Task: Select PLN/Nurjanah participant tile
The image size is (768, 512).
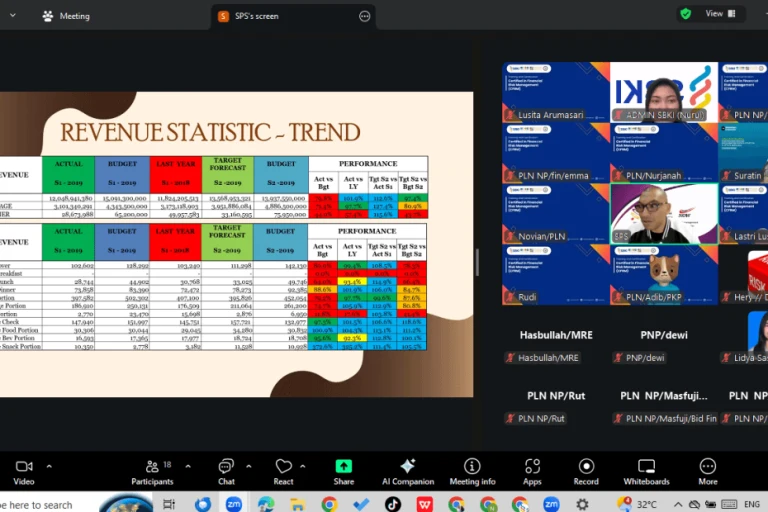Action: (664, 152)
